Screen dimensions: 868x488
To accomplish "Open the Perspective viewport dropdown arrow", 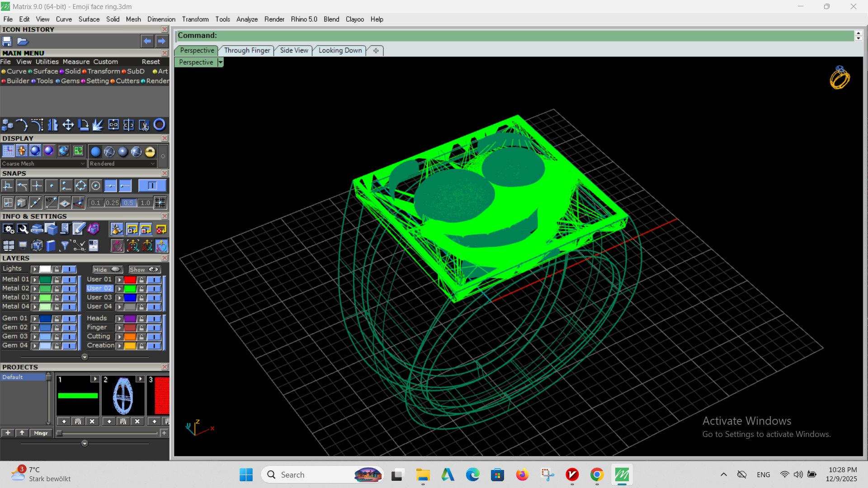I will coord(220,62).
